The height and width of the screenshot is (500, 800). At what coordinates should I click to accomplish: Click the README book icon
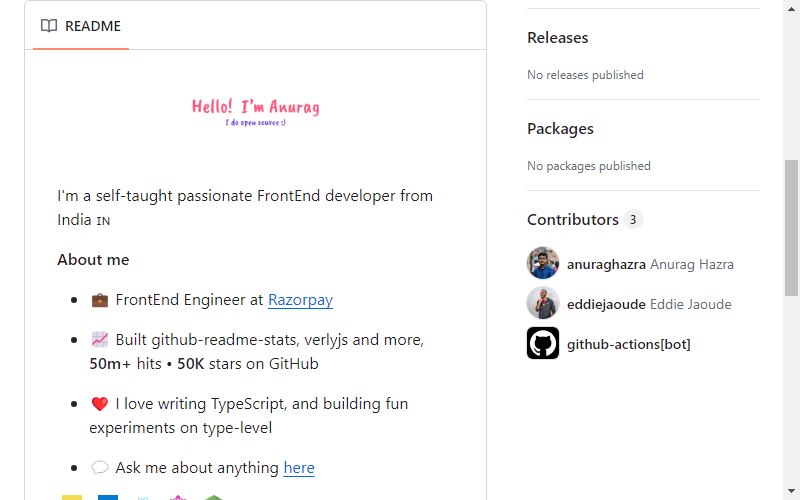[x=49, y=26]
